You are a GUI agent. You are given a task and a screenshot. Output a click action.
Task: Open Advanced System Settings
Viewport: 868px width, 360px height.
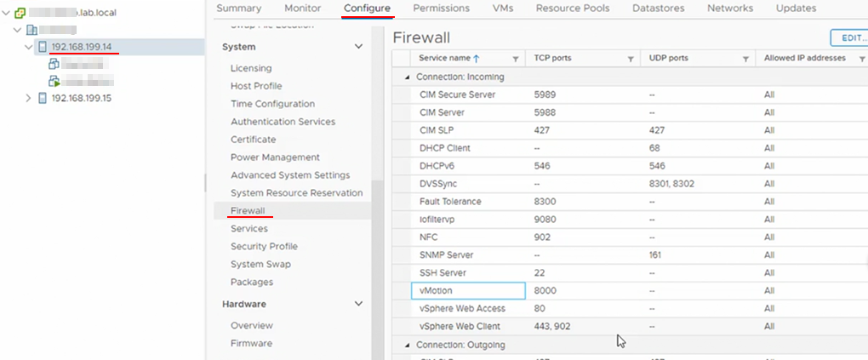pyautogui.click(x=290, y=175)
